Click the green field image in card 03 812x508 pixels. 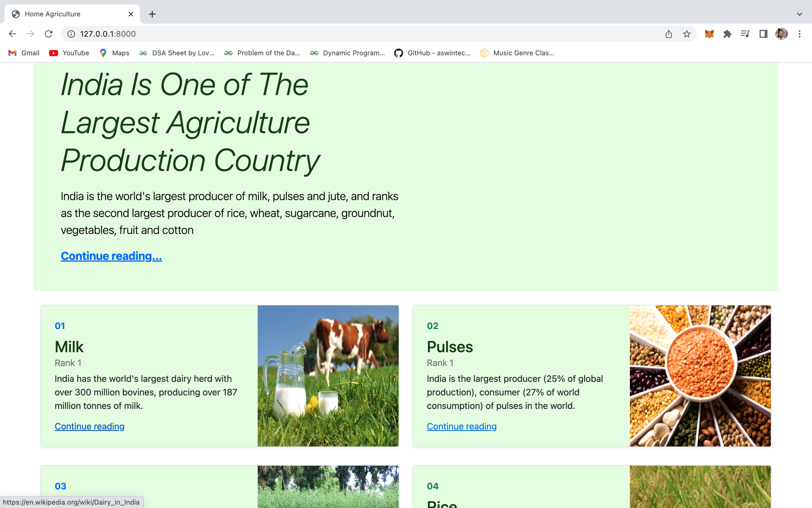[328, 487]
